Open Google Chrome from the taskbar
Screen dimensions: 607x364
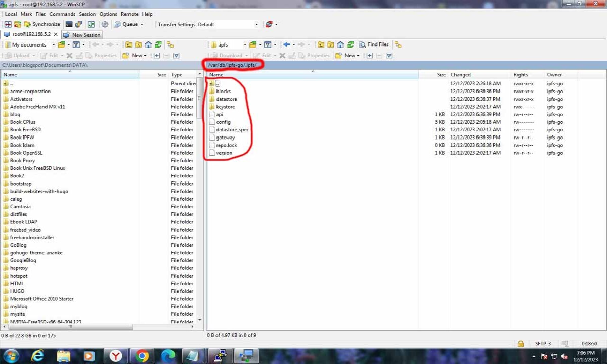[x=142, y=356]
